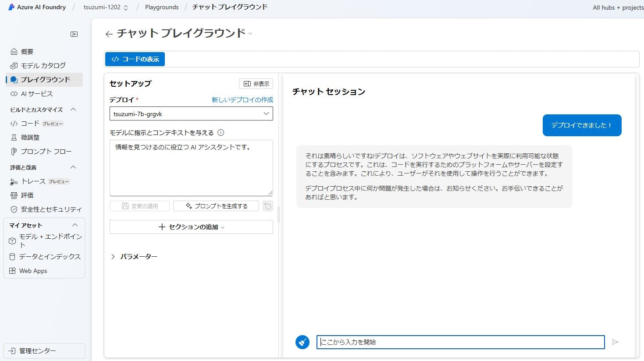Open the セクションの追加 dropdown
Screen dimensions: 644x361
191,227
